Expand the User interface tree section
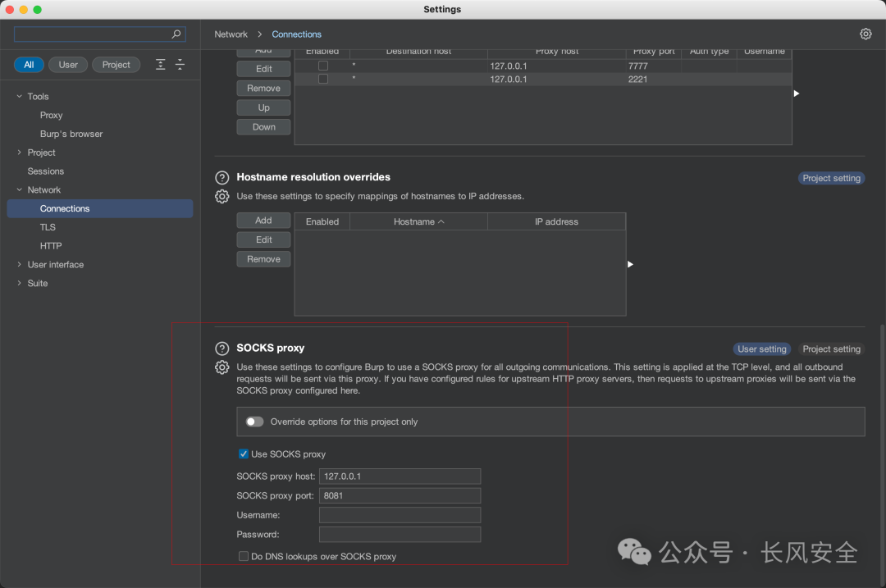This screenshot has width=886, height=588. [19, 264]
